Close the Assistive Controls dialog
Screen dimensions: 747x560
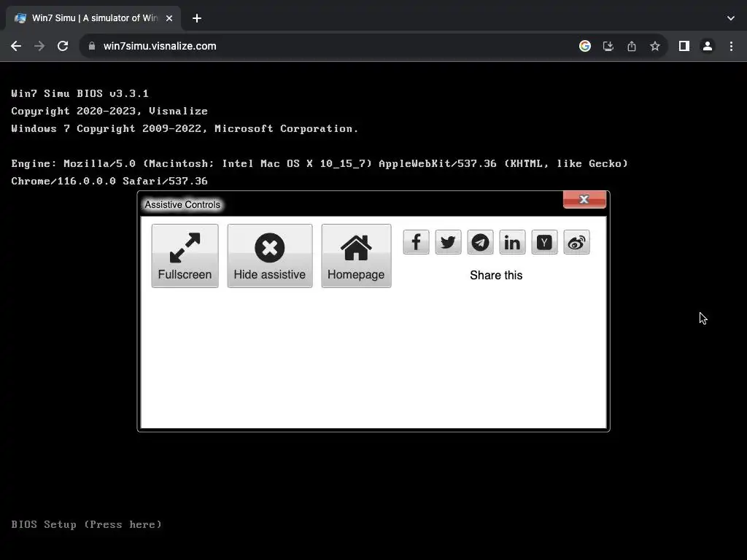pos(584,199)
